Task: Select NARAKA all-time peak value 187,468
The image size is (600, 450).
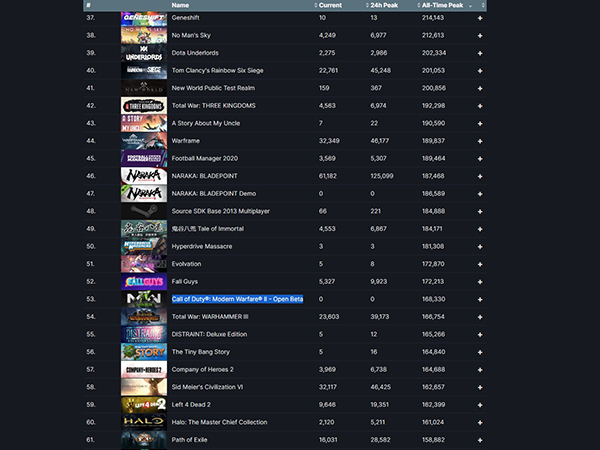Action: [x=433, y=176]
